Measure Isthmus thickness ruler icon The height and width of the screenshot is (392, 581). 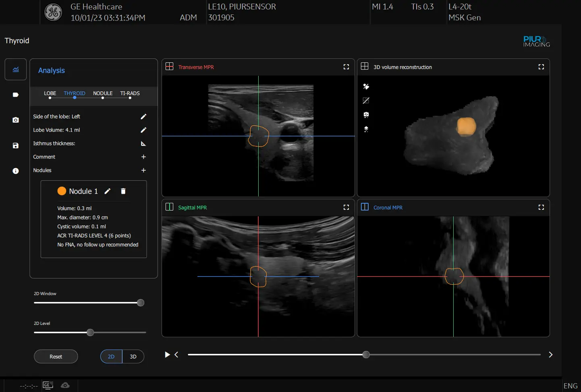tap(143, 144)
